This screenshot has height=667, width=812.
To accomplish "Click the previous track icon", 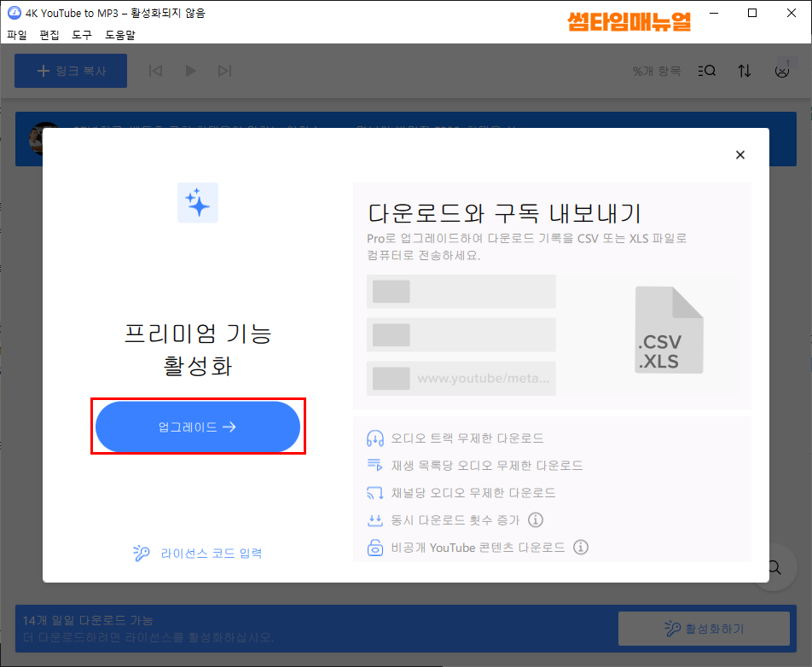I will point(155,71).
